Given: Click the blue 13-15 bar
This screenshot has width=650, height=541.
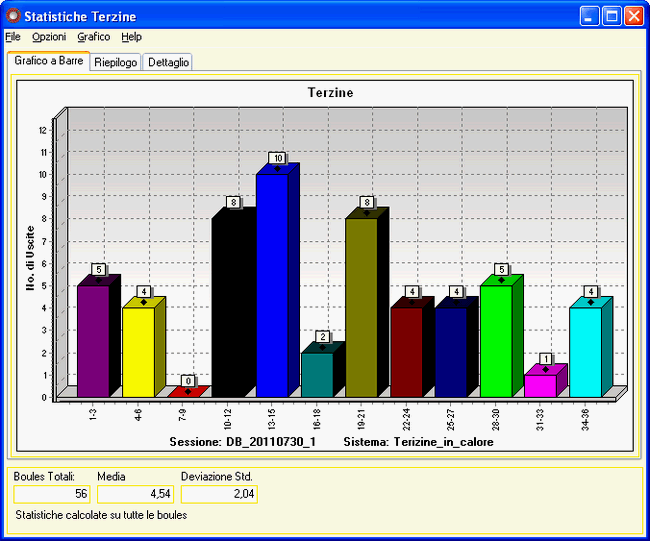Looking at the screenshot, I should 272,285.
